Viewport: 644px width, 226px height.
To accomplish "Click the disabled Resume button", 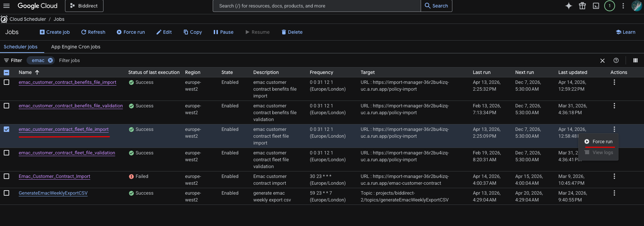I will [x=257, y=32].
